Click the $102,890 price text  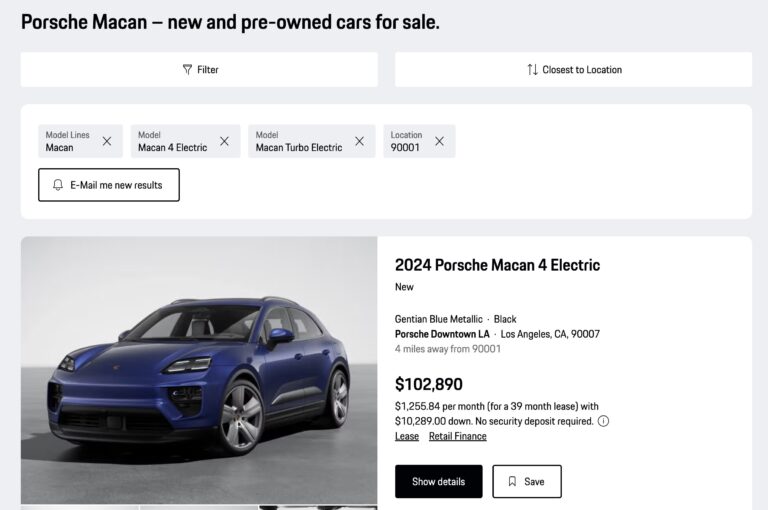pos(428,384)
